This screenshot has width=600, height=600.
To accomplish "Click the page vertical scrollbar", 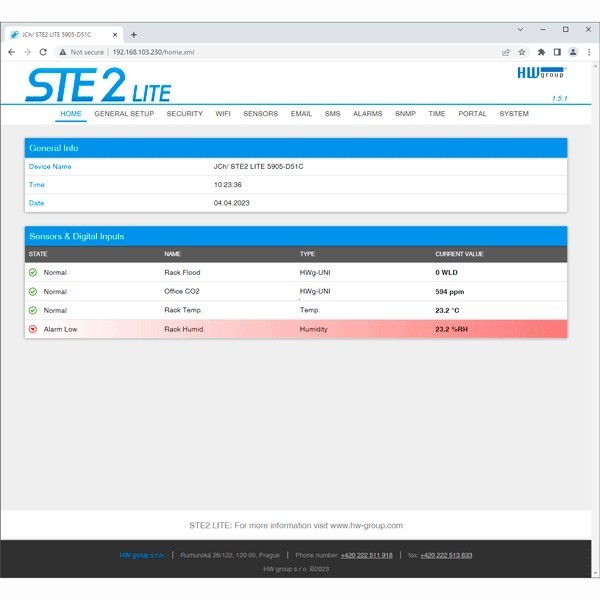I will [x=595, y=321].
